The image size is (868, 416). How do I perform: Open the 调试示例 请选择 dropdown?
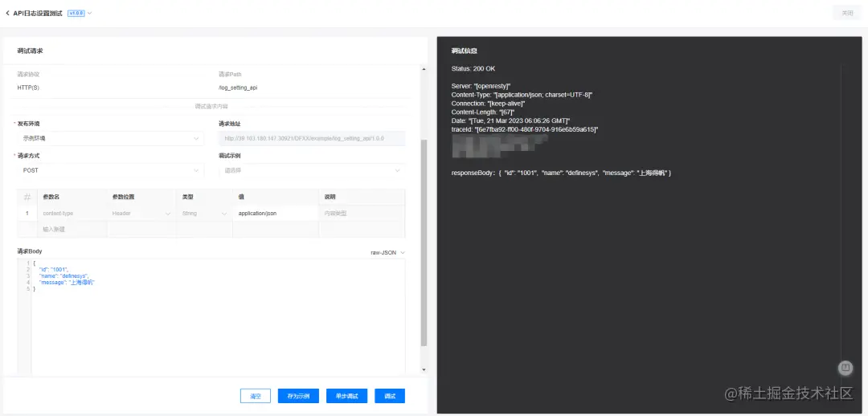coord(312,170)
